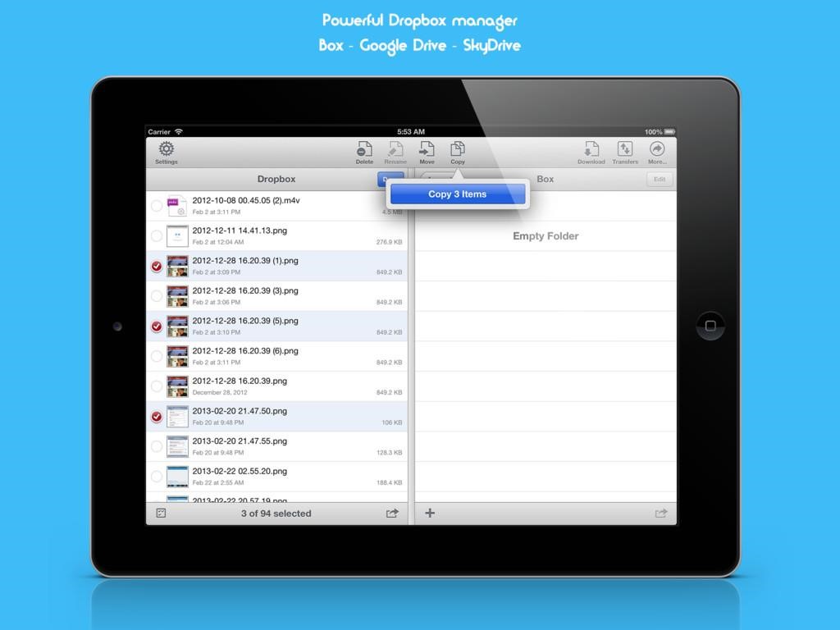Switch to the Box panel header
This screenshot has width=840, height=630.
point(545,179)
